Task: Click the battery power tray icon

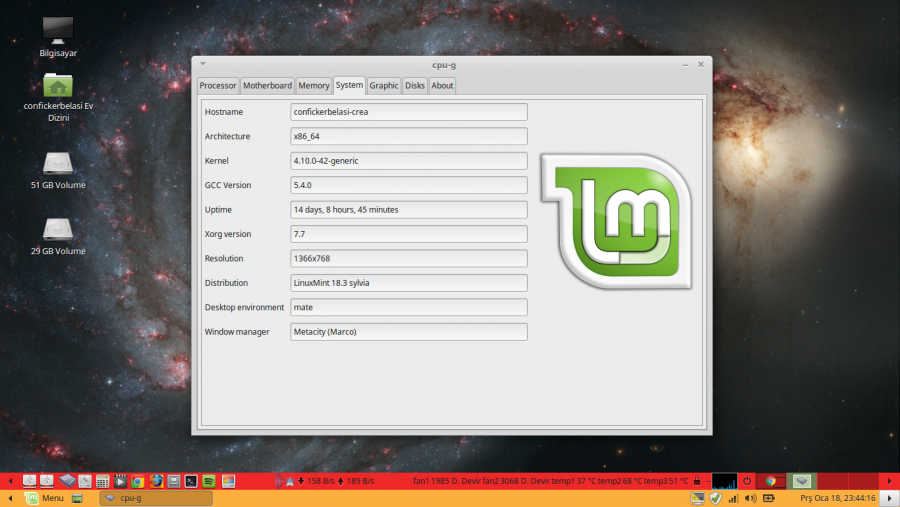Action: pyautogui.click(x=769, y=498)
